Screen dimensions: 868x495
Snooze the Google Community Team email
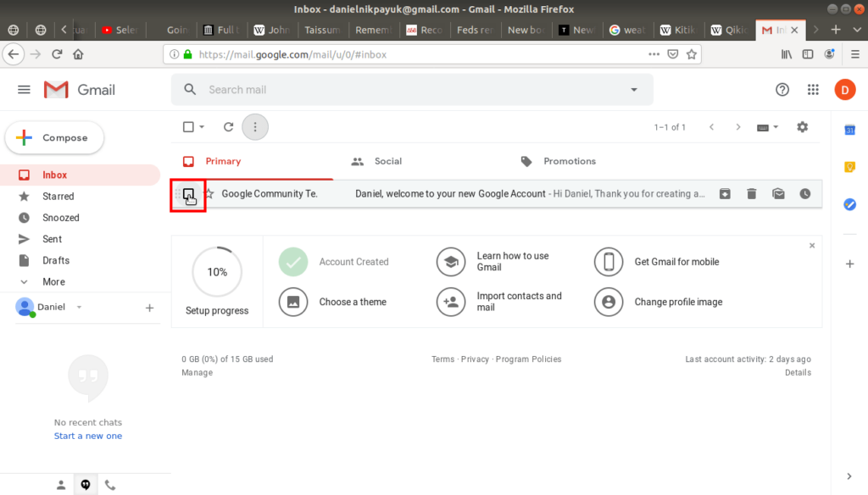point(805,194)
